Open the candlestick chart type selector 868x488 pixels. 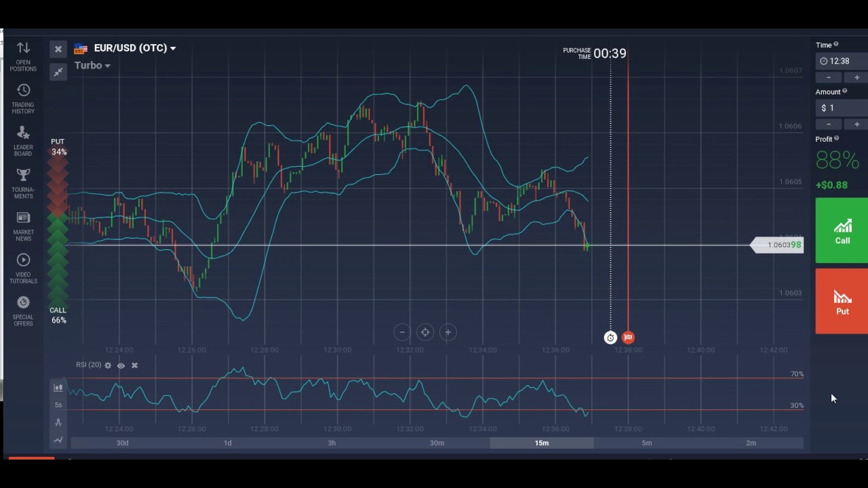[x=58, y=388]
